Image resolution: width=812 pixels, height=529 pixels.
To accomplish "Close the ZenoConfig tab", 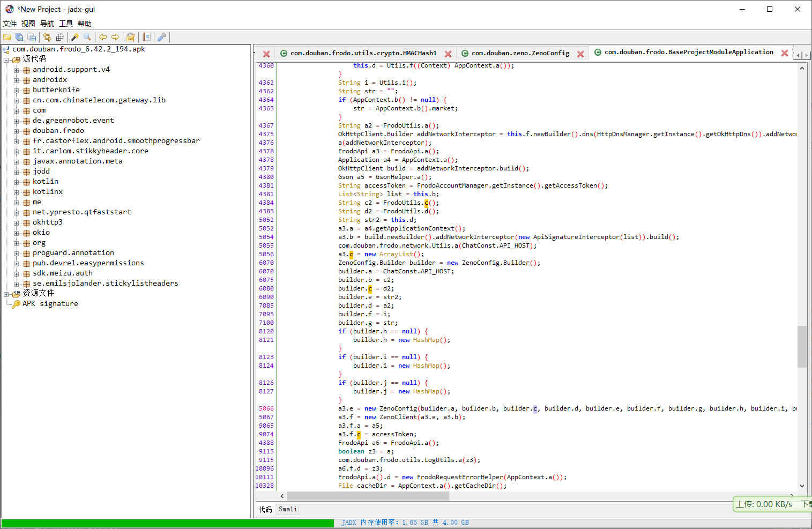I will 580,54.
